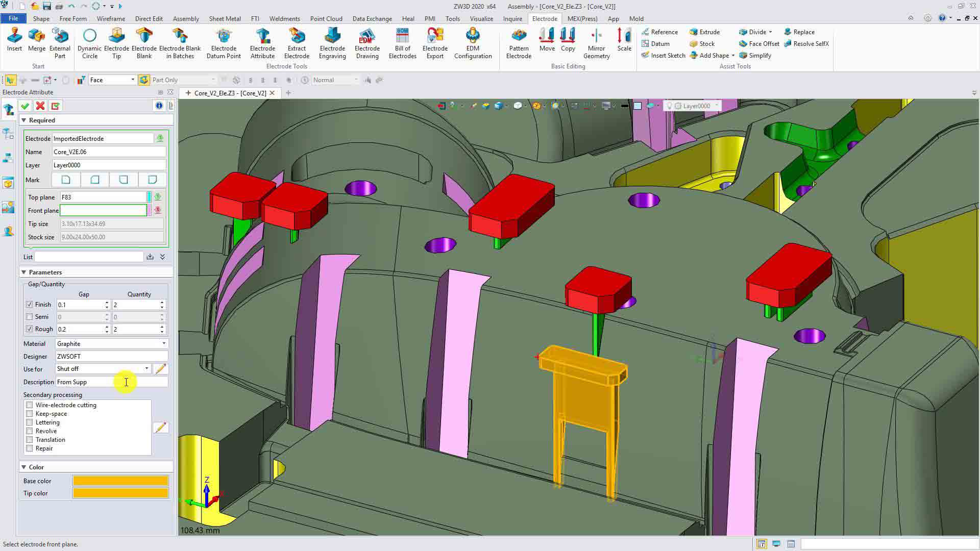The height and width of the screenshot is (551, 980).
Task: Open the Use for dropdown
Action: (146, 369)
